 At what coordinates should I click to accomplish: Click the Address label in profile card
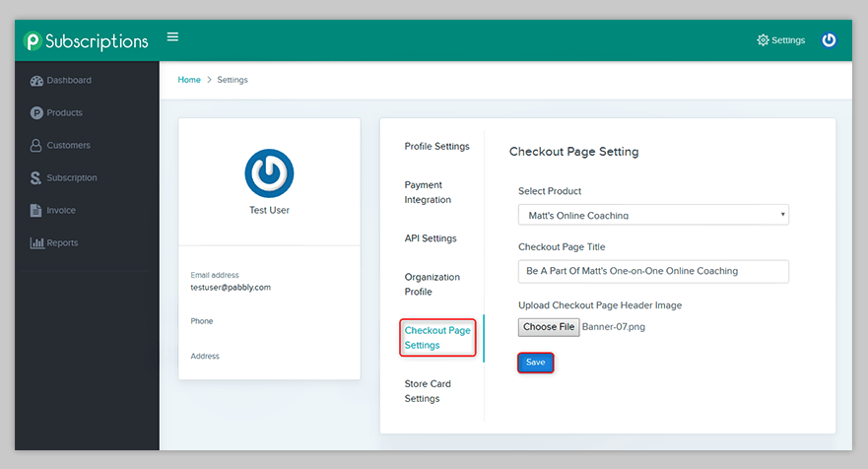click(205, 356)
